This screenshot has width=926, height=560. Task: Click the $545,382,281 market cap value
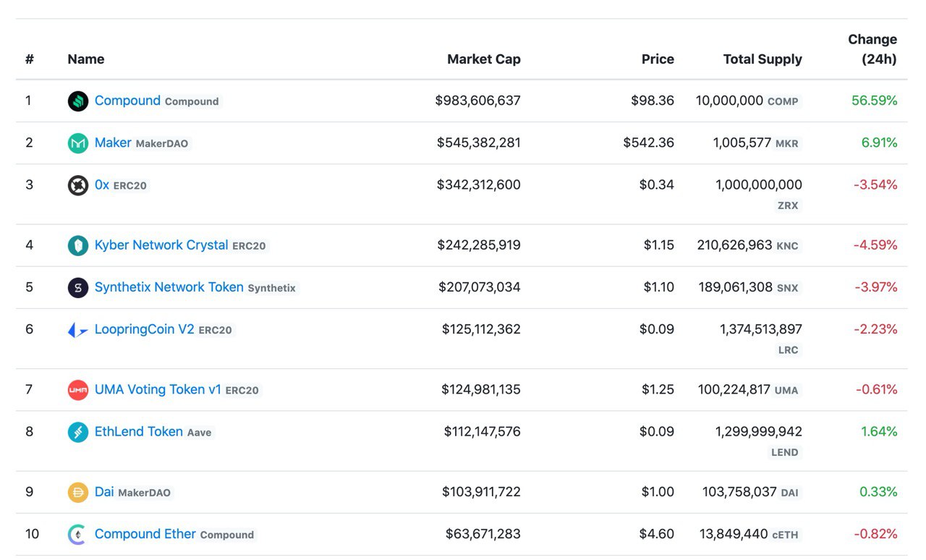pyautogui.click(x=479, y=143)
